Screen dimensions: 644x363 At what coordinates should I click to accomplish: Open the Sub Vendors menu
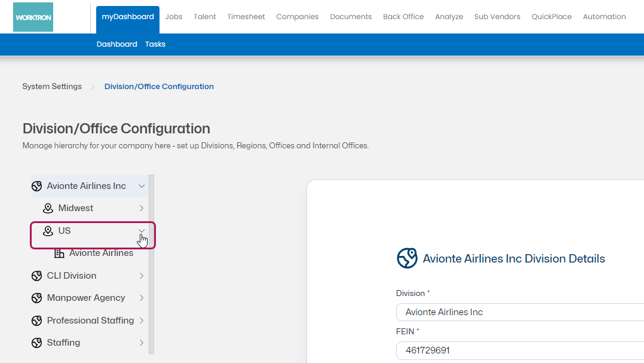tap(497, 17)
